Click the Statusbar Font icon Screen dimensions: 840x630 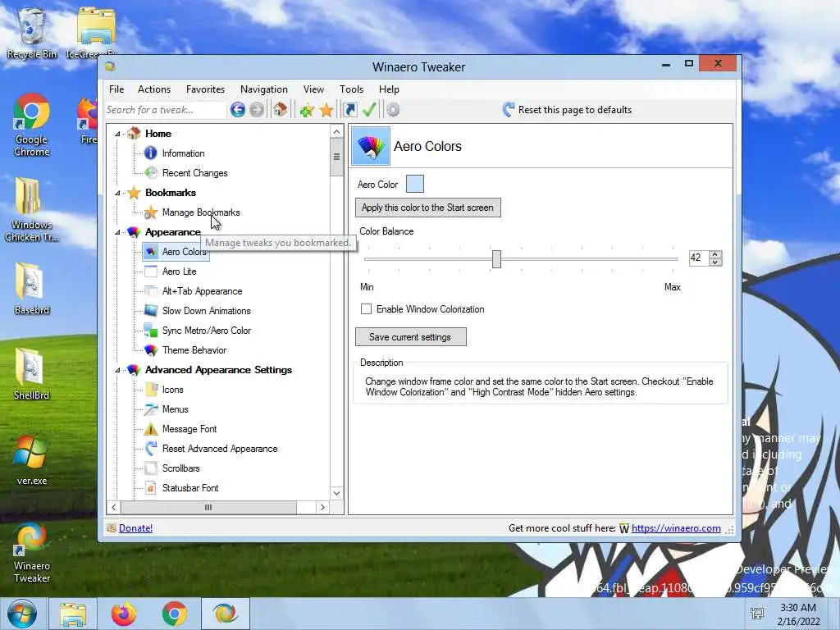(151, 488)
